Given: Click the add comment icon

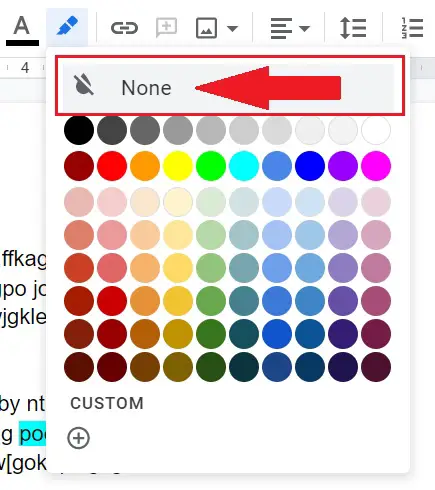Looking at the screenshot, I should [x=166, y=27].
